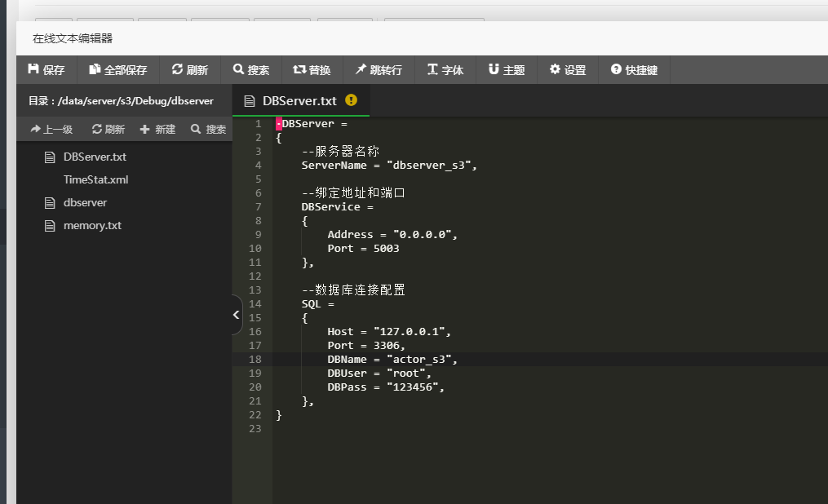Open the 主题 theme selector
Image resolution: width=828 pixels, height=504 pixels.
(x=506, y=70)
